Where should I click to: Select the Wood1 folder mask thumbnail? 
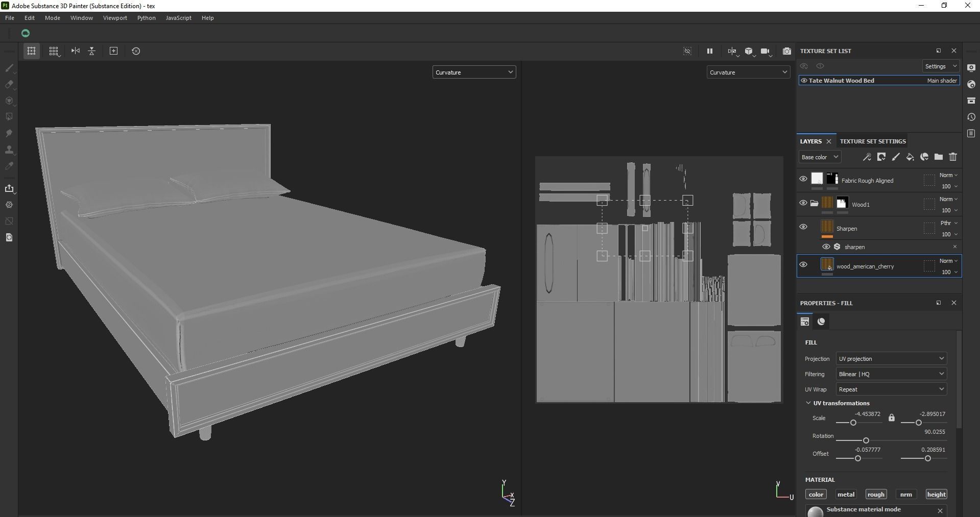(x=842, y=203)
